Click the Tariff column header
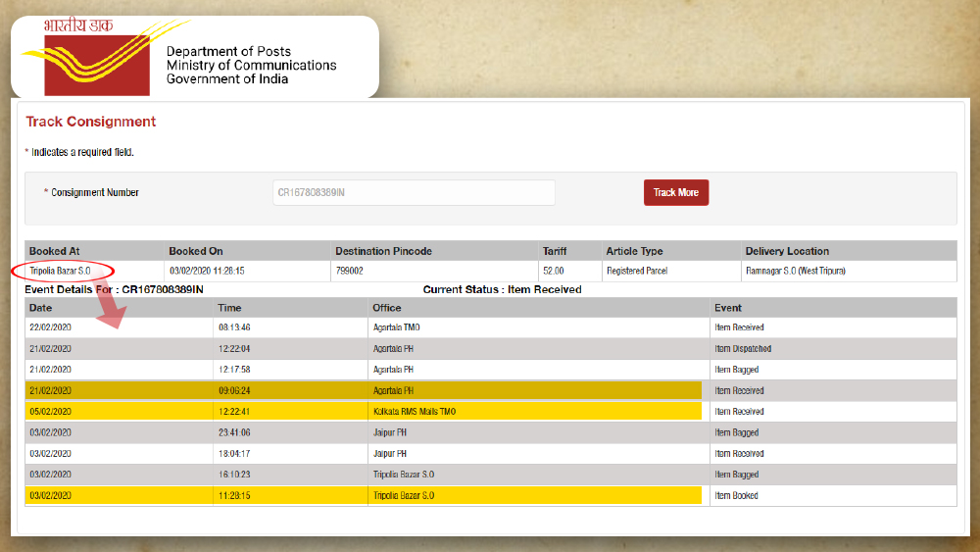Screen dimensions: 980x552 (555, 251)
